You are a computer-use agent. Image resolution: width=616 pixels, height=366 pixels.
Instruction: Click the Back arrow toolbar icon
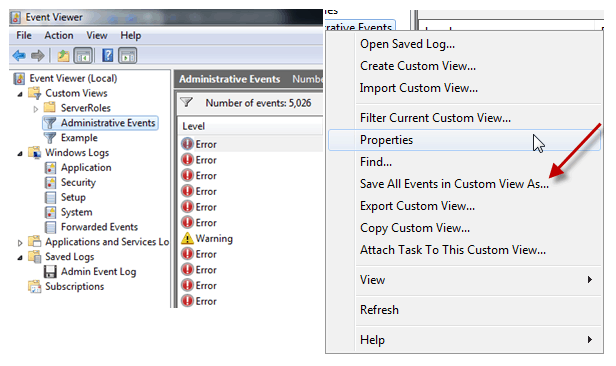click(19, 56)
